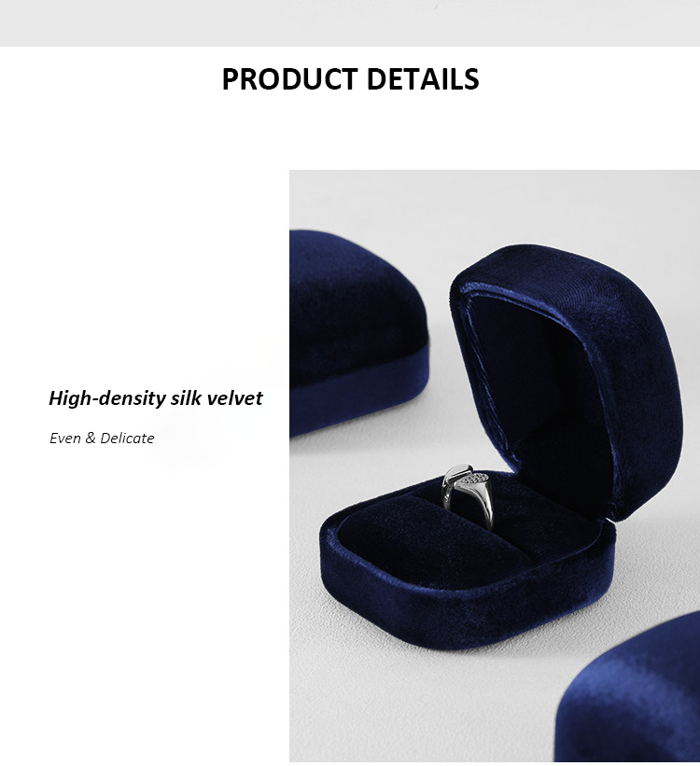Click the front wall of the open box base
700x766 pixels.
pos(455,606)
